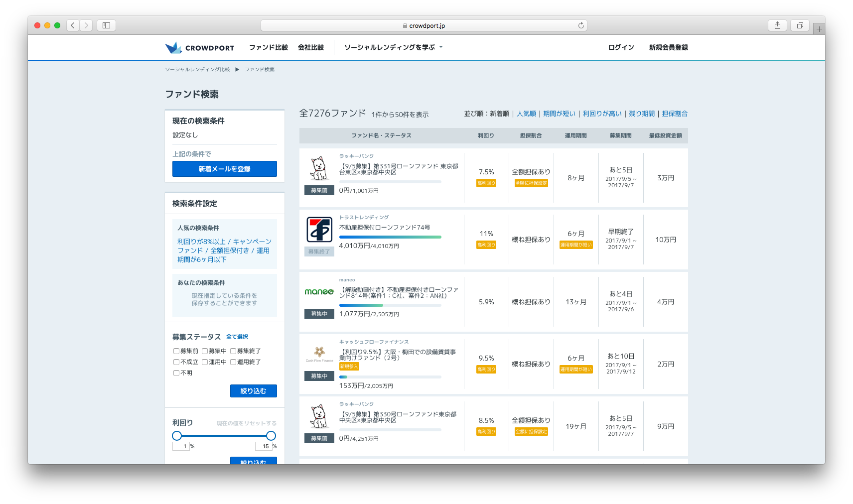Open fund 第330号ローンファンド title
The width and height of the screenshot is (853, 504).
(398, 417)
